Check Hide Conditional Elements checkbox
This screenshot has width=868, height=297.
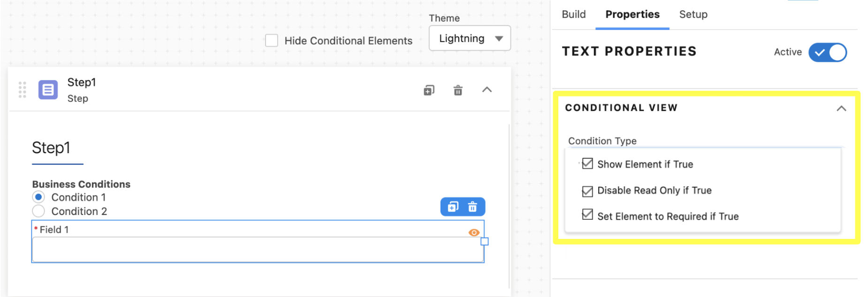click(271, 40)
